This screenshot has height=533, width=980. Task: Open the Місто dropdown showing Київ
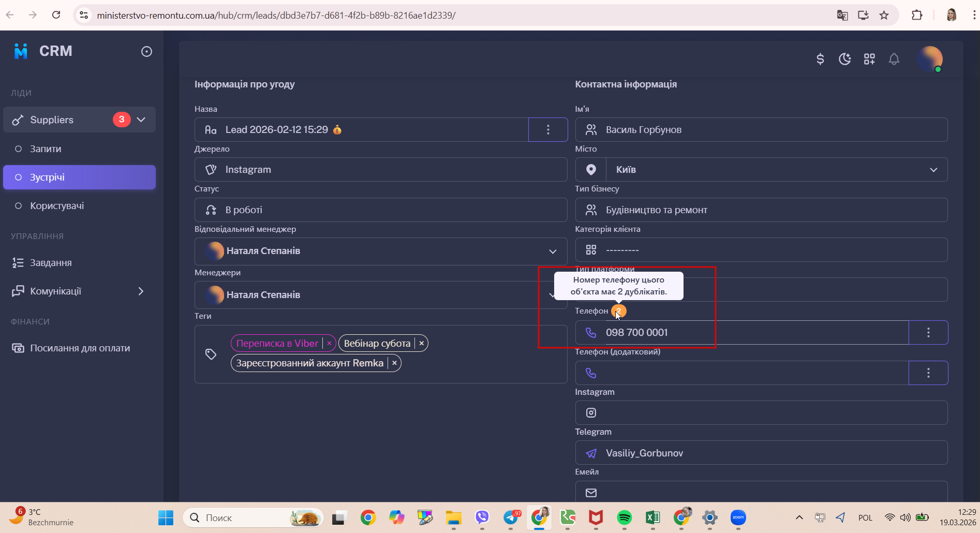pyautogui.click(x=777, y=169)
